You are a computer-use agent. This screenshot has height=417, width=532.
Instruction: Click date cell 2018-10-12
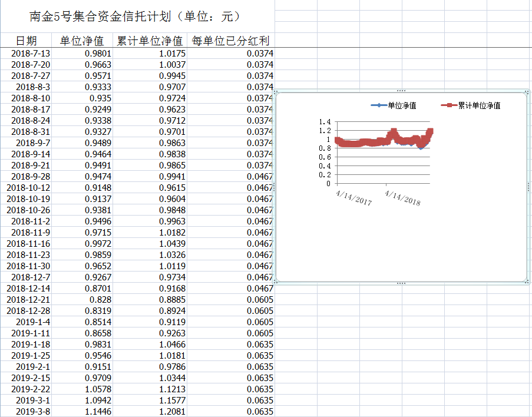tap(26, 188)
